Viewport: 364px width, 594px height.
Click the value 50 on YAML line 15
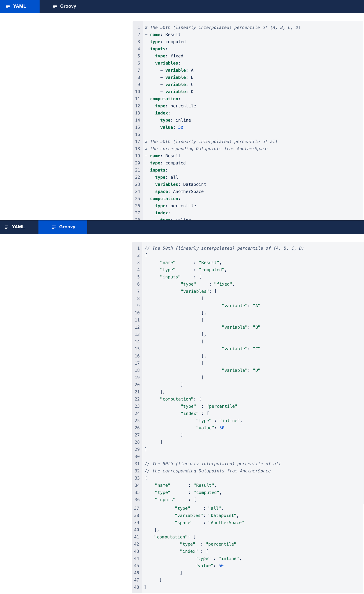pyautogui.click(x=180, y=127)
